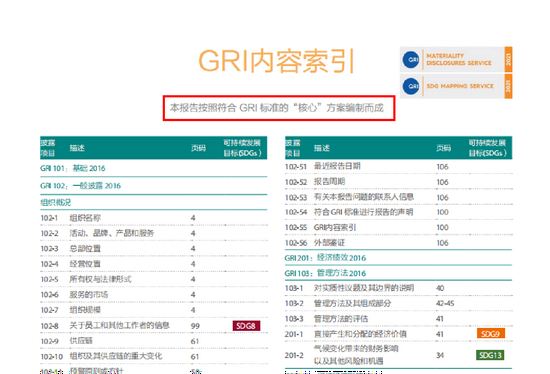Select '有关本报告问题的联系人信息' in row 102-53
This screenshot has width=550, height=374.
[x=364, y=197]
